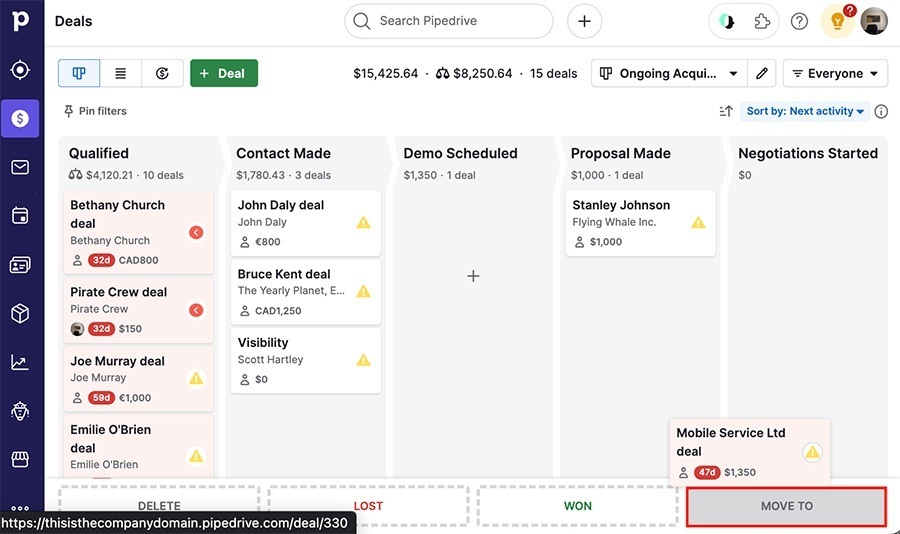Switch to list view
This screenshot has height=534, width=900.
[120, 73]
